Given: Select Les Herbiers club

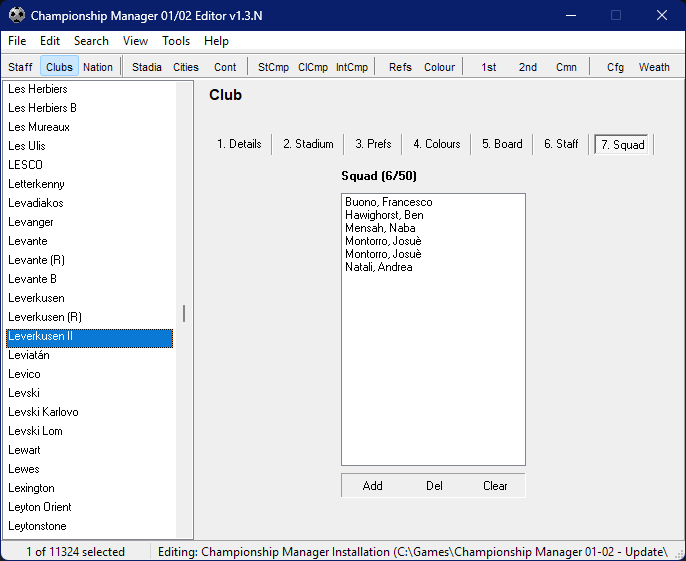Looking at the screenshot, I should pos(89,89).
